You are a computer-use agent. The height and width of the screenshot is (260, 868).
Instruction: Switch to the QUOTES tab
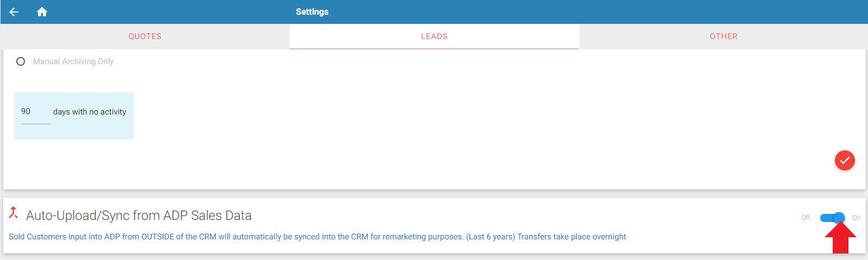[x=145, y=36]
